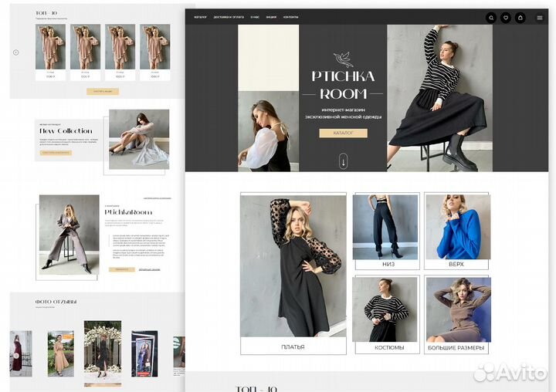Open the Каталог menu item
The height and width of the screenshot is (392, 556).
pos(201,17)
